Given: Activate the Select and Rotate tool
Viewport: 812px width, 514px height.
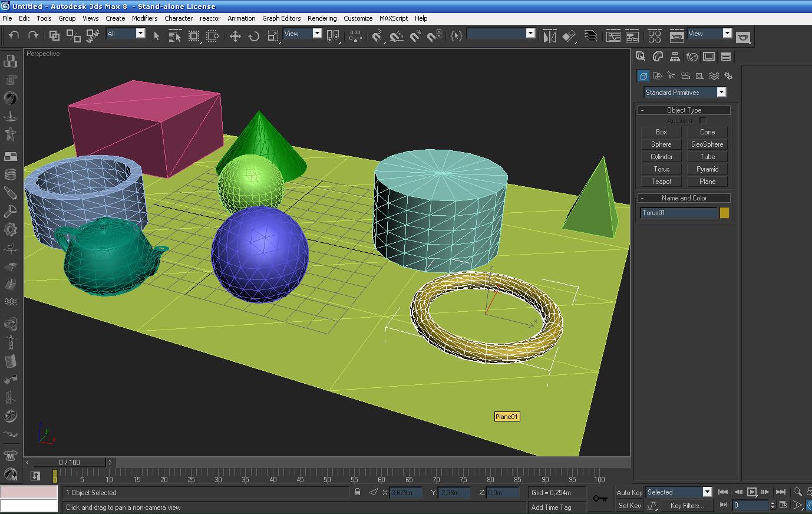Looking at the screenshot, I should coord(254,36).
